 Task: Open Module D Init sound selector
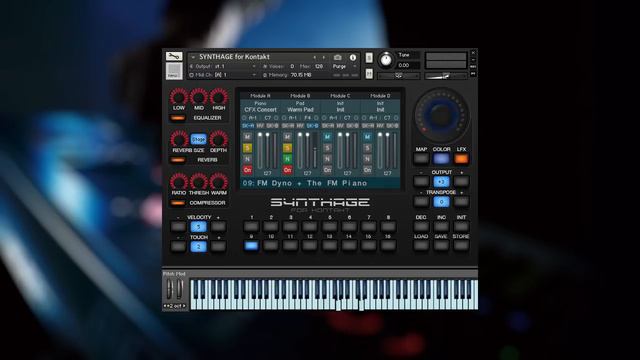[380, 109]
